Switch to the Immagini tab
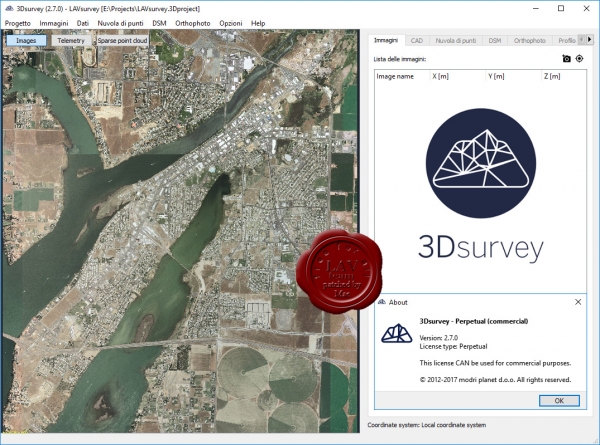600x445 pixels. [386, 40]
